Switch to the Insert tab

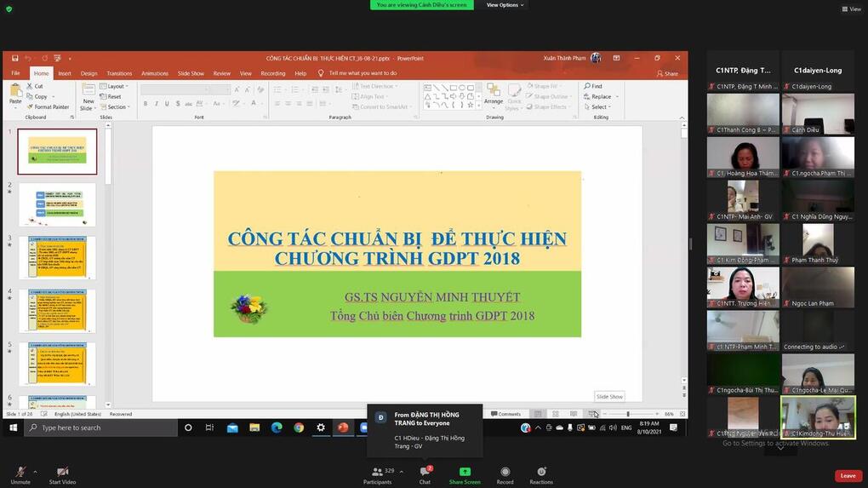[65, 73]
